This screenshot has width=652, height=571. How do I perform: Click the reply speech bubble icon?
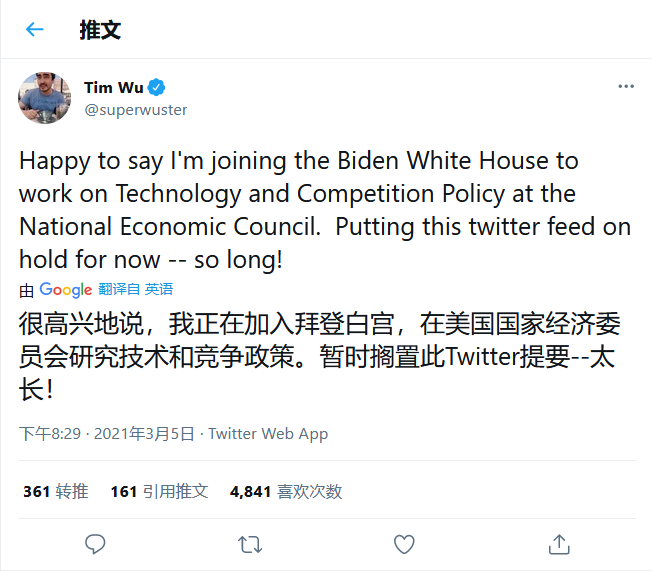click(x=95, y=544)
